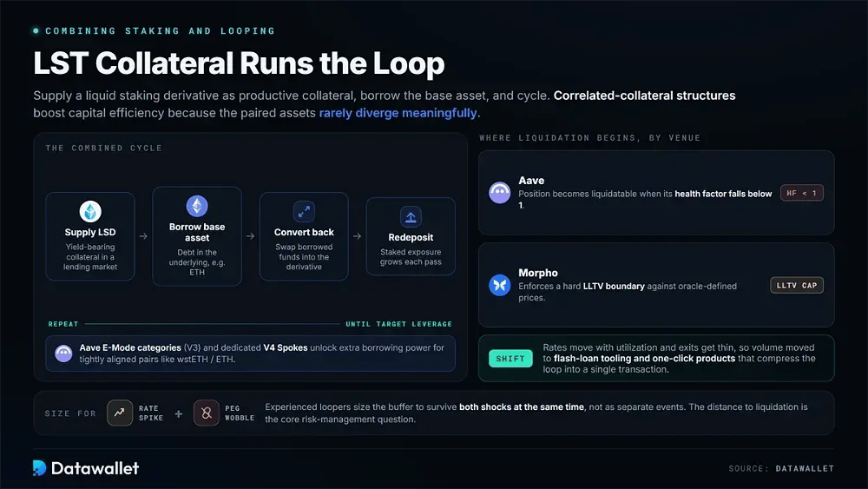Click the arrow between Borrow and Convert back
This screenshot has height=489, width=868.
pos(250,236)
